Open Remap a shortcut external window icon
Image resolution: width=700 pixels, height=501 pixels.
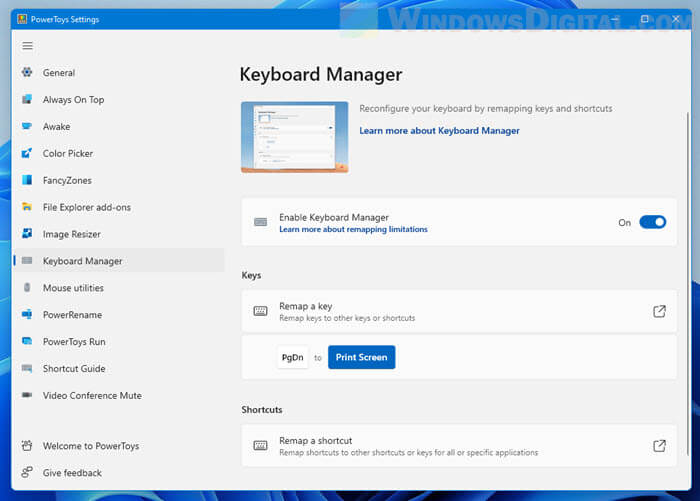coord(659,446)
